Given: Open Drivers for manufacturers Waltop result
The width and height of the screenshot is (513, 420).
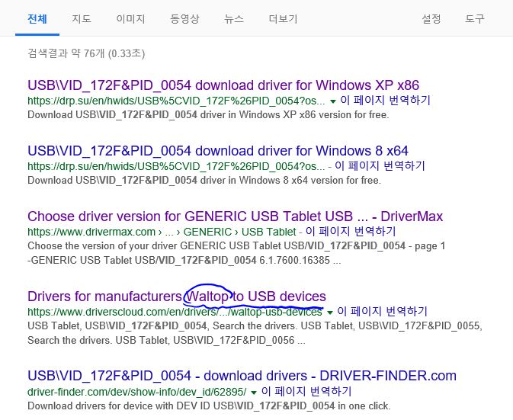Looking at the screenshot, I should click(x=177, y=297).
